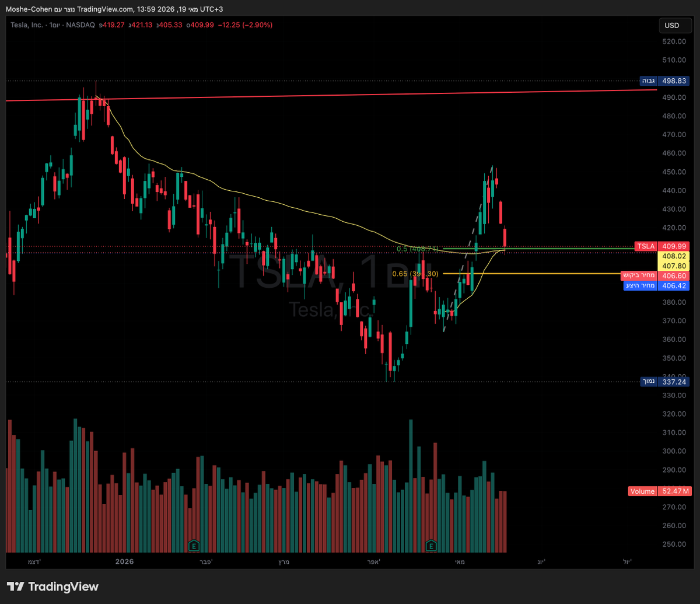Image resolution: width=700 pixels, height=604 pixels.
Task: Click the 350.00 price scale label
Action: pos(674,358)
